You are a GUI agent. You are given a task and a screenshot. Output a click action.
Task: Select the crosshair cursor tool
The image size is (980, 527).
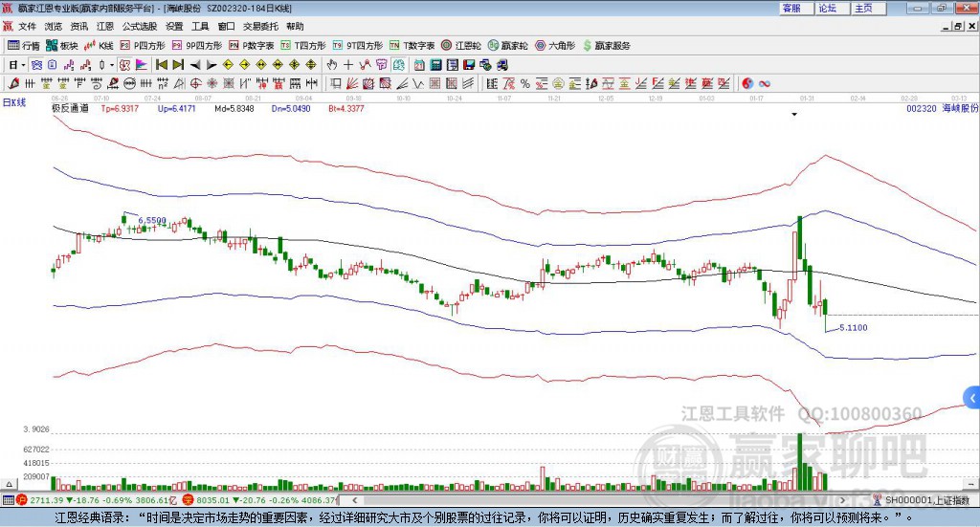[348, 65]
